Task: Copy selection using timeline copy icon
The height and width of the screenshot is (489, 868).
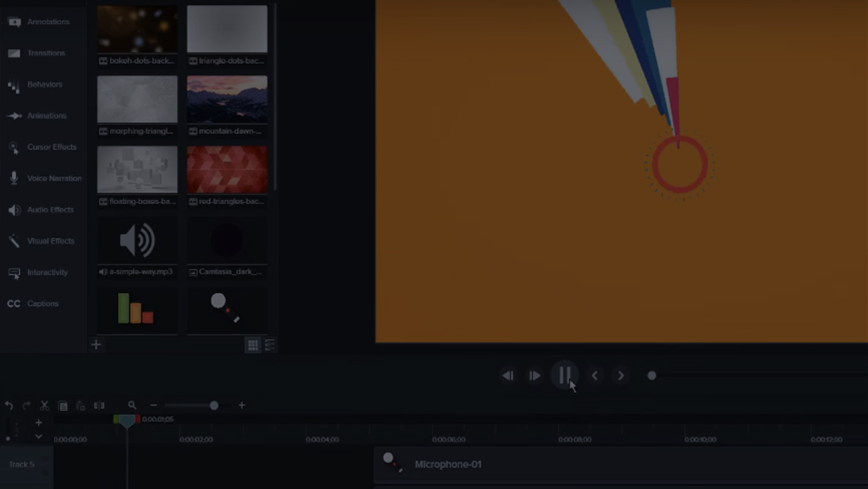Action: (x=63, y=406)
